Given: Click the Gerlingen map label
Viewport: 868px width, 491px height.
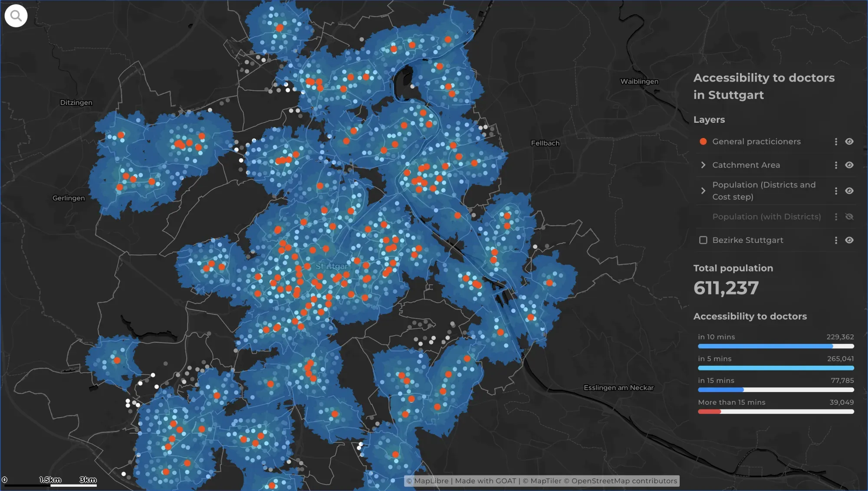Looking at the screenshot, I should 69,198.
